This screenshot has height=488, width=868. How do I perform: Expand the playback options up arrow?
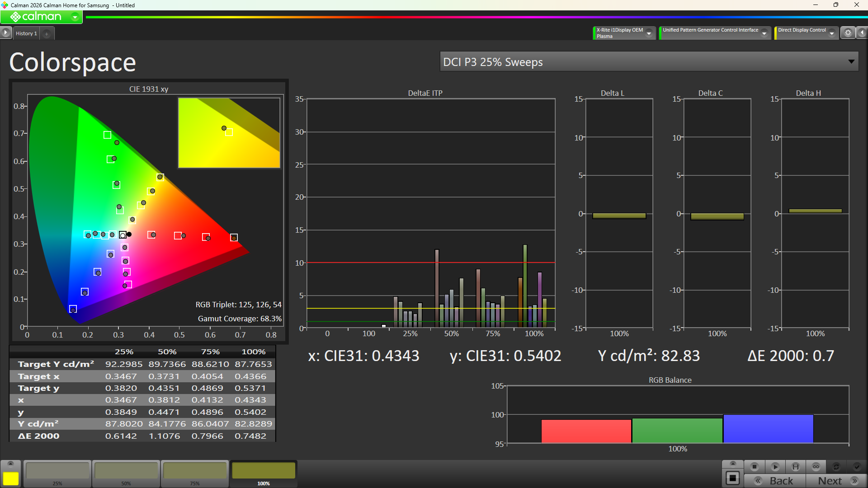pyautogui.click(x=733, y=464)
